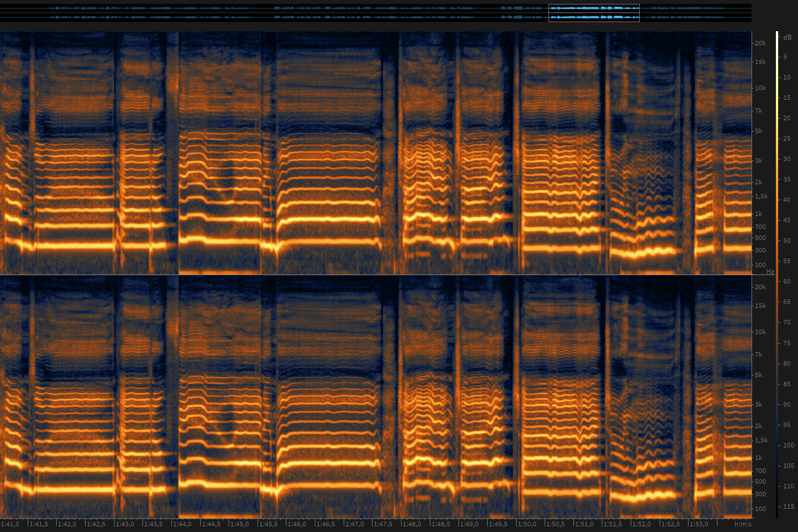798x532 pixels.
Task: Click the 1:43,0 mark on the time ruler
Action: tap(125, 524)
